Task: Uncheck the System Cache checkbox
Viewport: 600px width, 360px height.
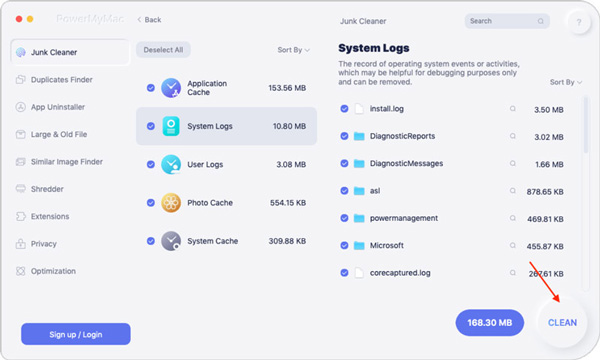Action: point(151,241)
